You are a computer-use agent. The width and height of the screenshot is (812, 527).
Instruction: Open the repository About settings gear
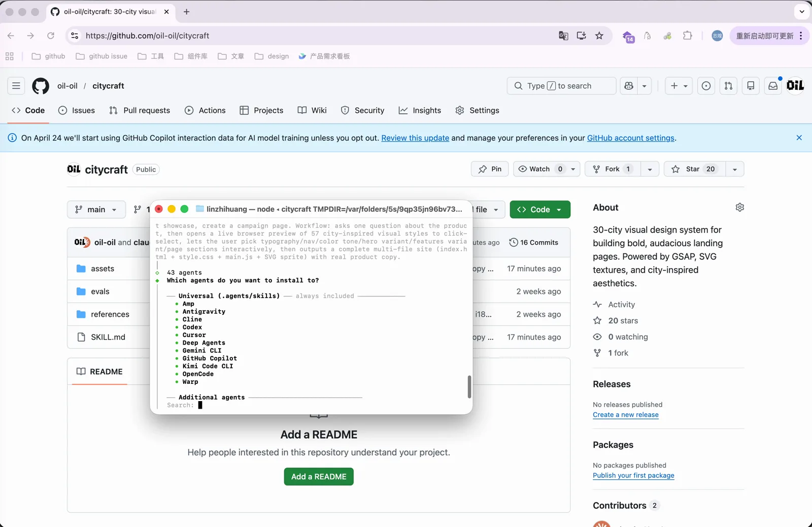(x=739, y=207)
